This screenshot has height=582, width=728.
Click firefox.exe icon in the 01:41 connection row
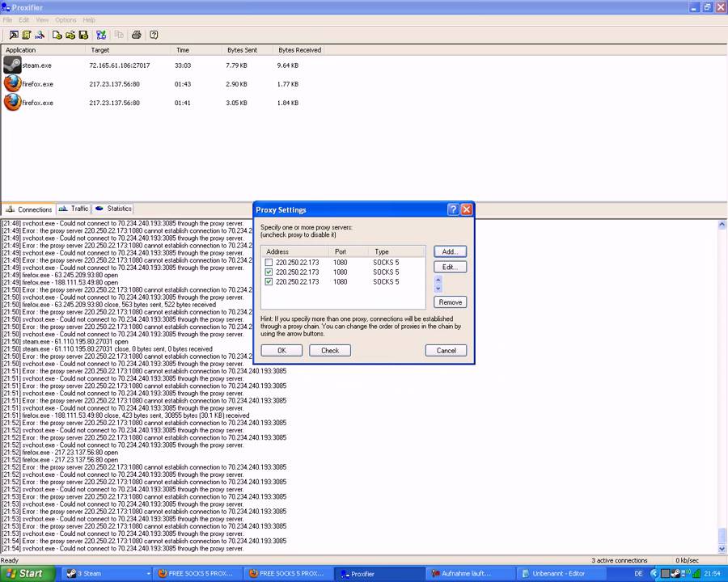coord(12,102)
